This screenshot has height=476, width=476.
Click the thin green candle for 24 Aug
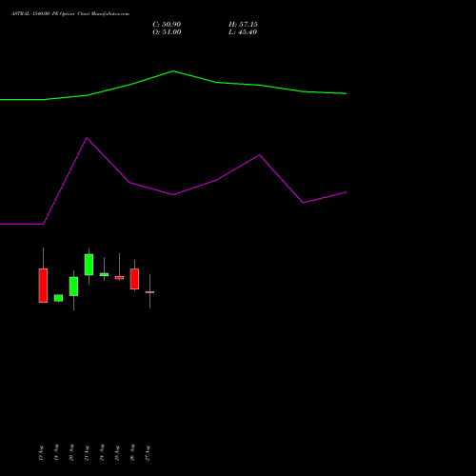[104, 274]
